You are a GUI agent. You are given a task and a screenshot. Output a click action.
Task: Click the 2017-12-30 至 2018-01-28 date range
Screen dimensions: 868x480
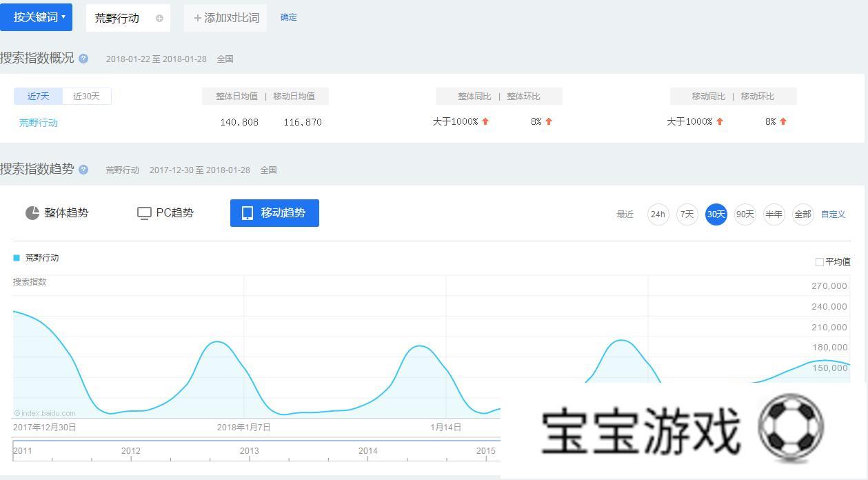[200, 170]
